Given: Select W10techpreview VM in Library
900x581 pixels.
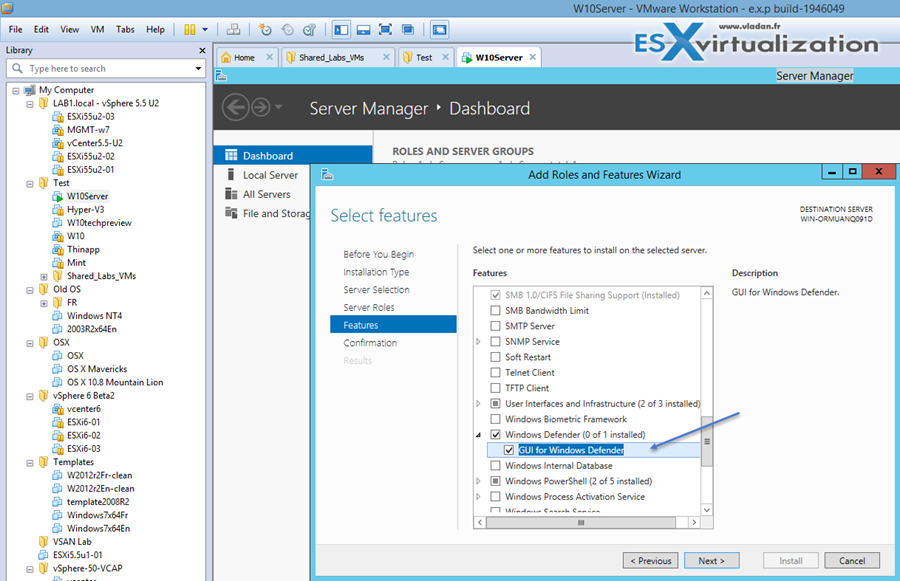Looking at the screenshot, I should click(x=99, y=223).
